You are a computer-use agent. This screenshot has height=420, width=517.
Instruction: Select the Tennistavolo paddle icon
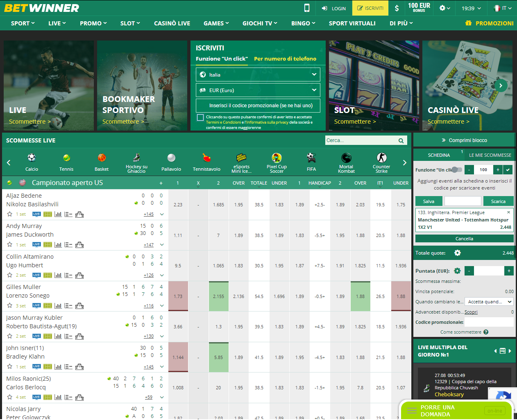click(x=206, y=158)
